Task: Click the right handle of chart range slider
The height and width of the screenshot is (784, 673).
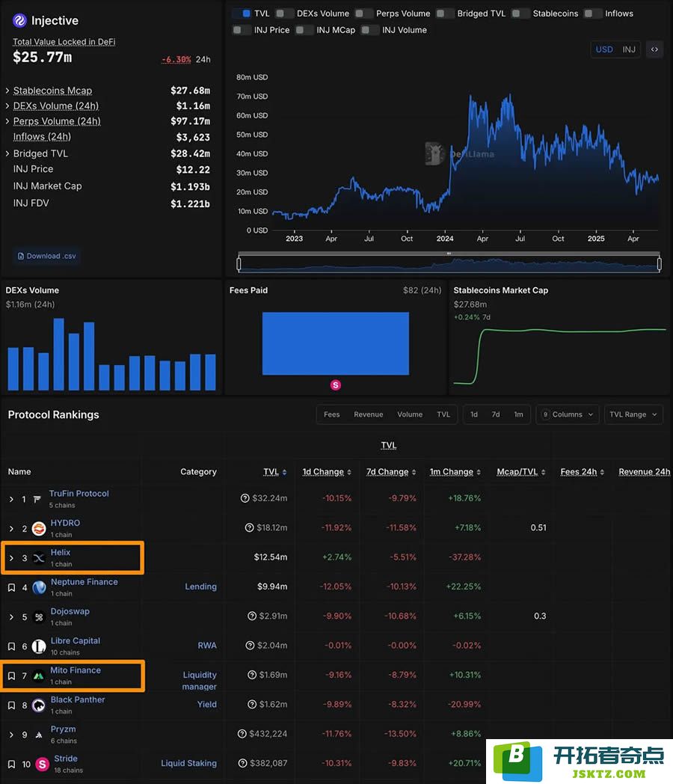Action: (660, 263)
